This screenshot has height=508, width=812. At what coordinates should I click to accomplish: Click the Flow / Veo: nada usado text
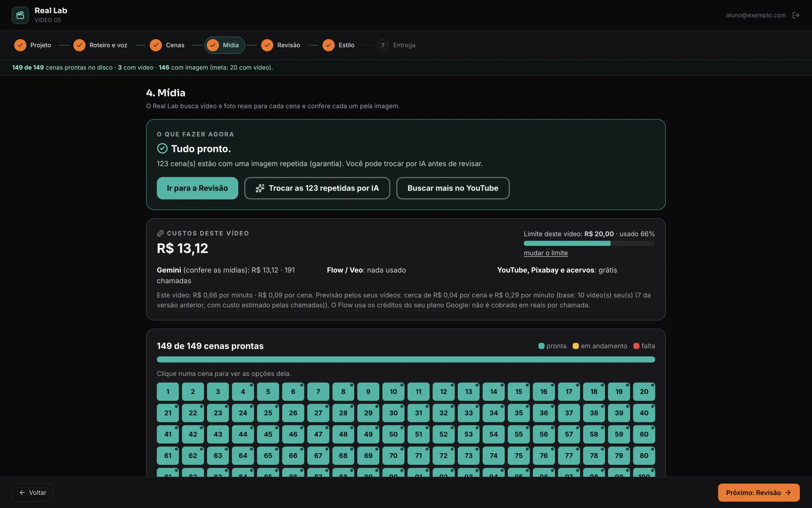click(x=366, y=270)
